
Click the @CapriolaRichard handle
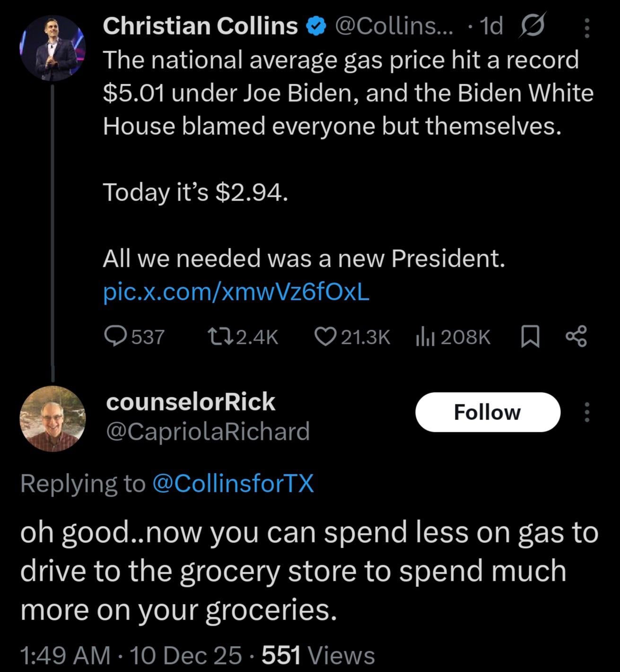pos(208,431)
